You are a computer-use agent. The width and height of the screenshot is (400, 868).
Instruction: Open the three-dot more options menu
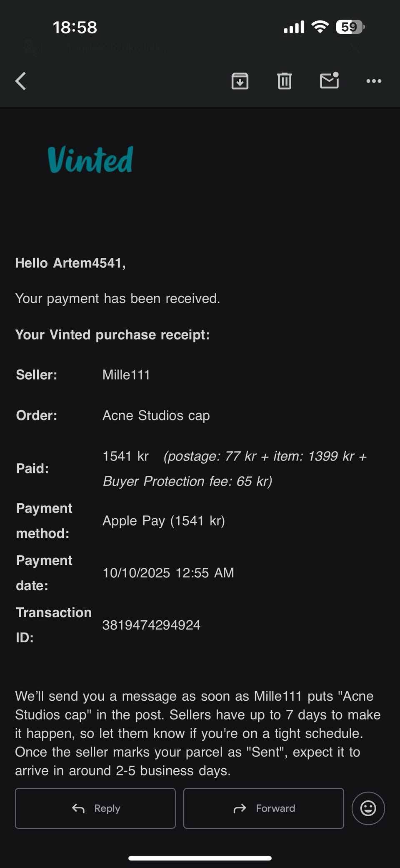click(x=374, y=81)
